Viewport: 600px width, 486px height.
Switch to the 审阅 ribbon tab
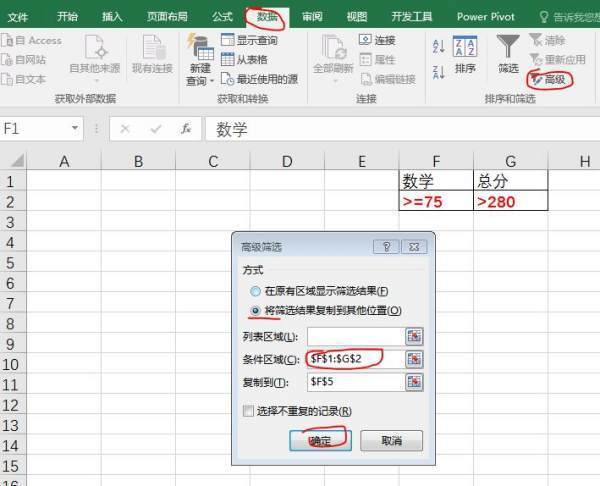pos(312,17)
